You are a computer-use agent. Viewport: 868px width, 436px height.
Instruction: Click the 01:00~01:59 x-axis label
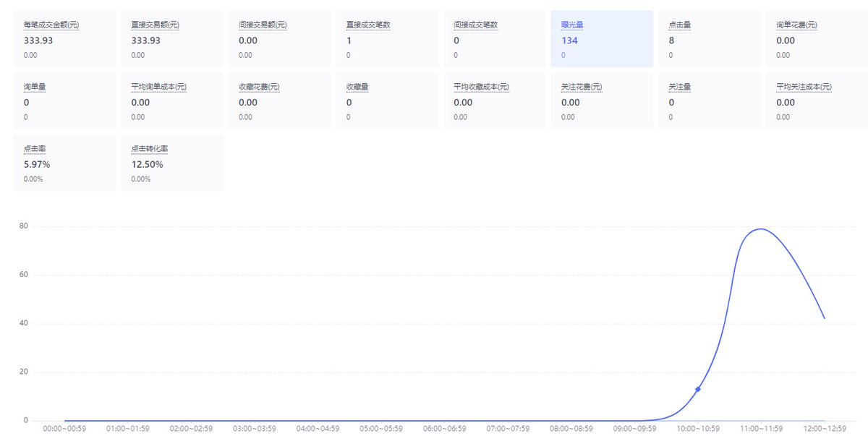[x=128, y=428]
